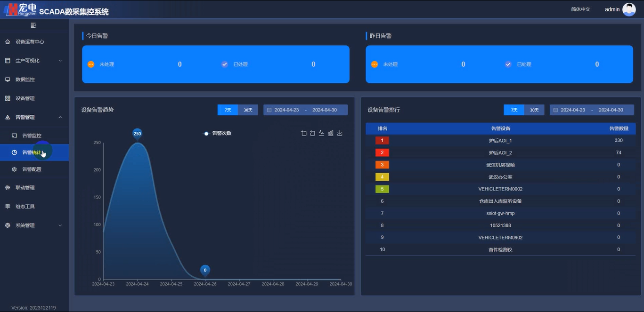644x312 pixels.
Task: Click the zoom reset icon in chart toolbar
Action: [312, 133]
